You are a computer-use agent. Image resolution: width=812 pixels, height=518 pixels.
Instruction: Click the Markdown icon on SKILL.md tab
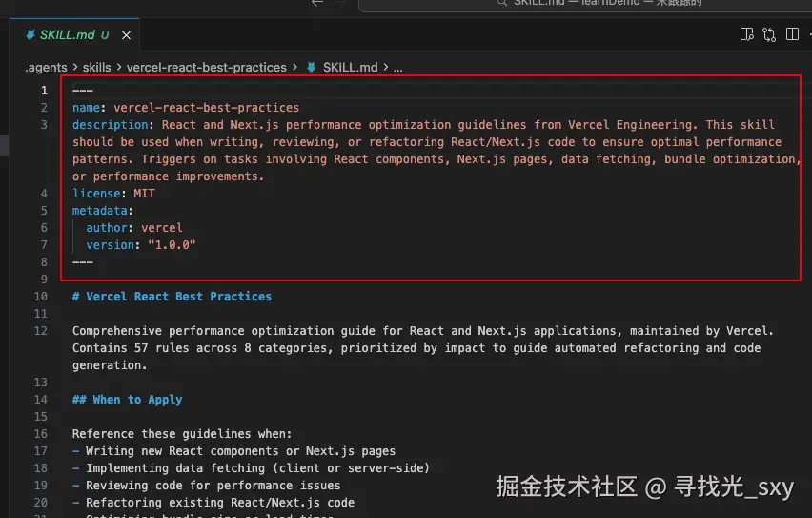[x=30, y=34]
